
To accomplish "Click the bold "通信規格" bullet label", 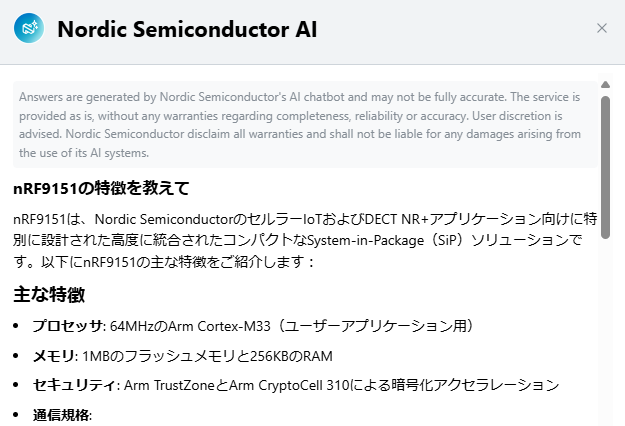I will click(x=61, y=415).
